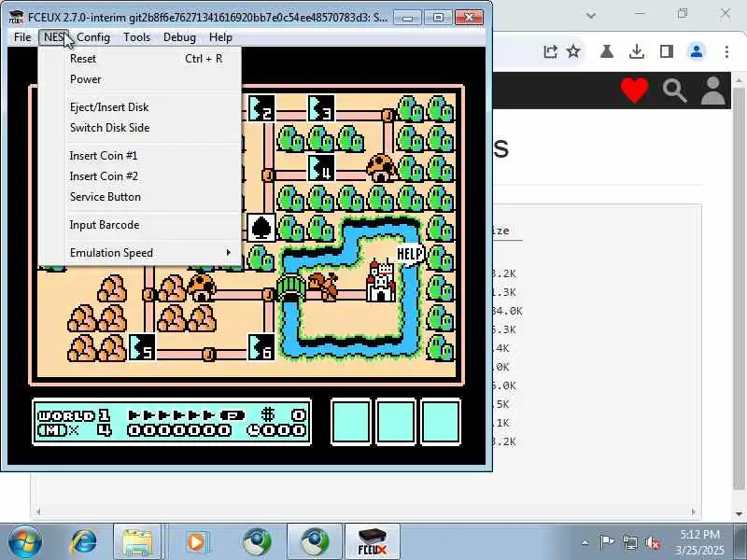
Task: Click level 6 tile on world map
Action: (261, 347)
